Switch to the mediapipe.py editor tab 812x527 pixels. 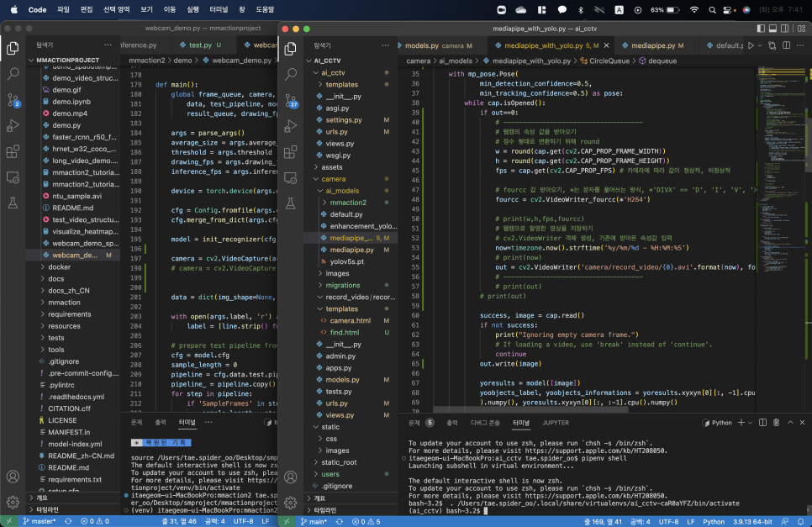[x=654, y=45]
